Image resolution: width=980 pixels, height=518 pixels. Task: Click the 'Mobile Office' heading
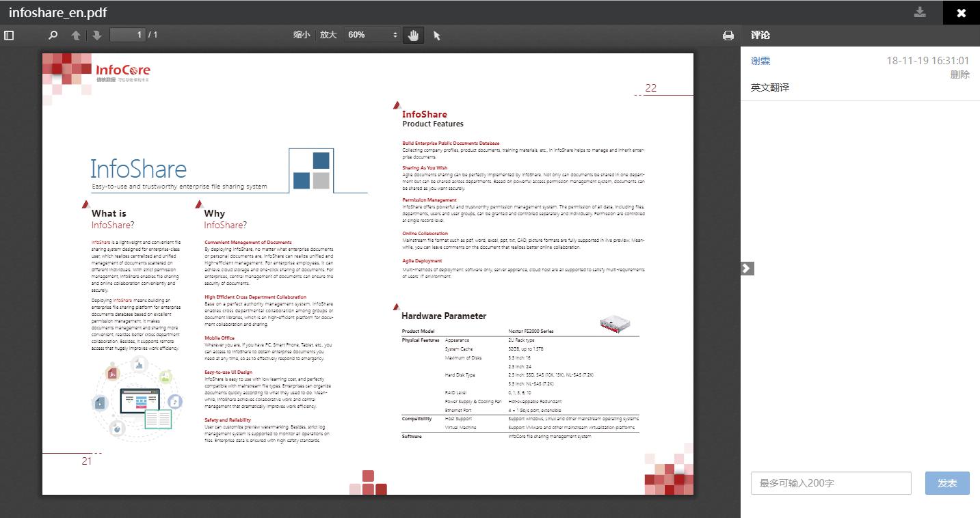(x=219, y=338)
